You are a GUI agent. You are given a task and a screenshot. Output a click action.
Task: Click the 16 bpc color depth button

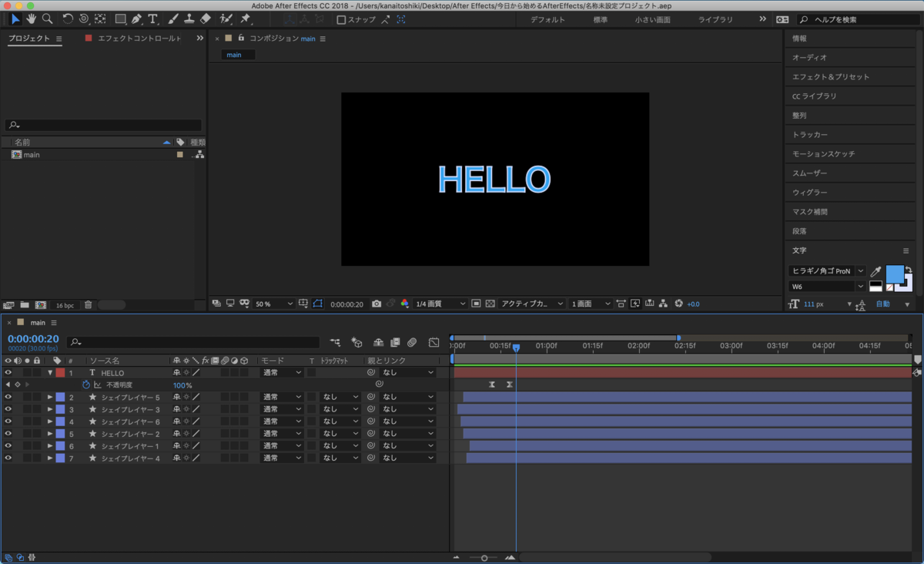(x=65, y=305)
